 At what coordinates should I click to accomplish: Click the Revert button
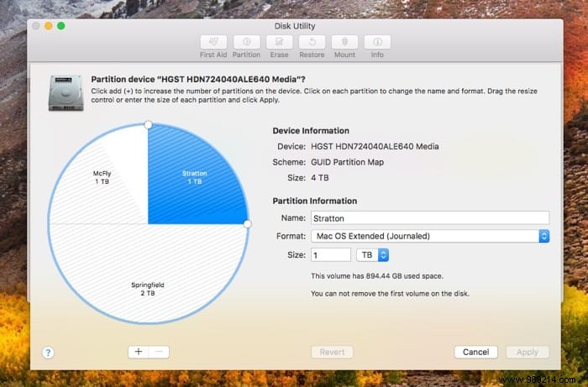pyautogui.click(x=332, y=352)
